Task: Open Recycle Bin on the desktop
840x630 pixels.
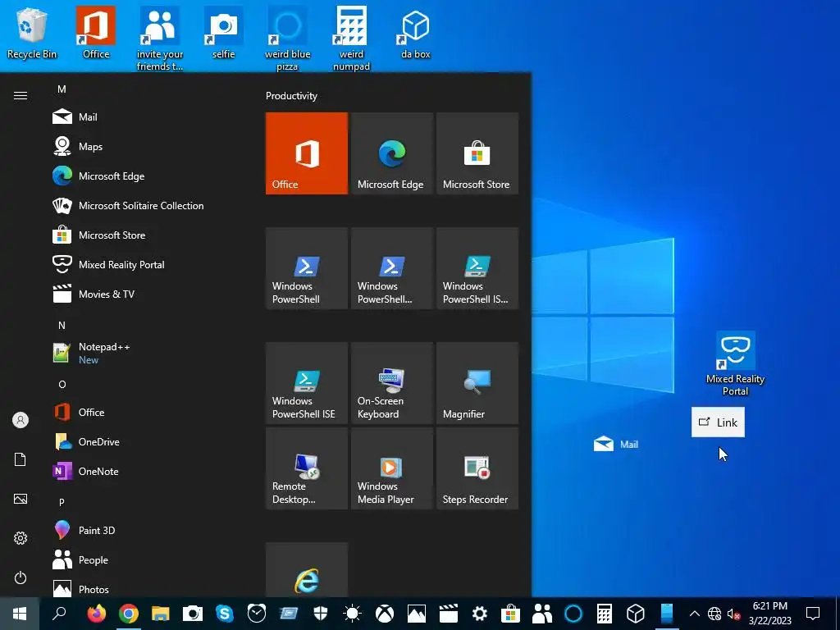Action: 32,33
